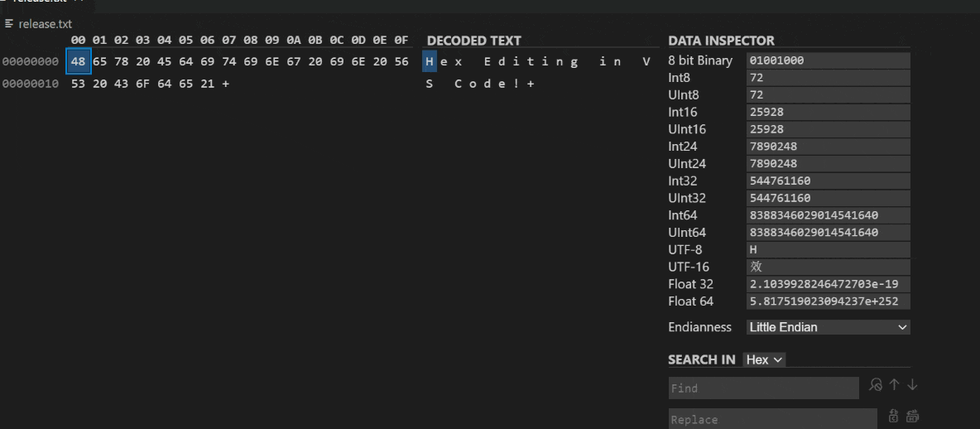This screenshot has width=980, height=429.
Task: Open the Endianness dropdown
Action: point(828,327)
